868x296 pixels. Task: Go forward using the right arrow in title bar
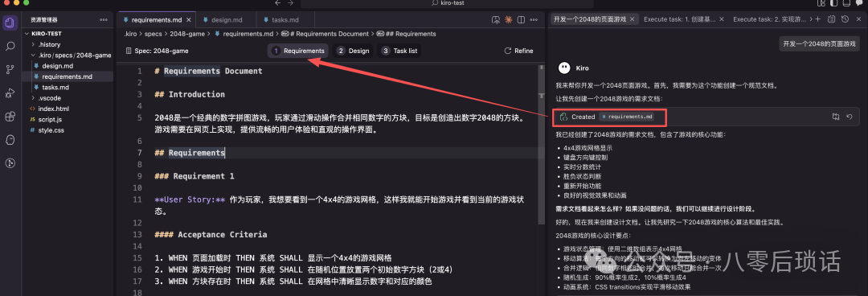[x=292, y=3]
